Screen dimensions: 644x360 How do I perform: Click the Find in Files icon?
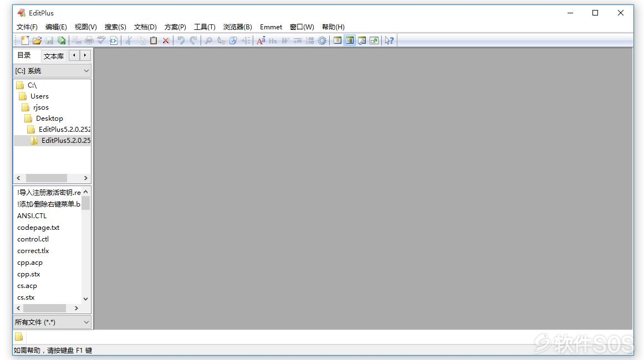233,40
